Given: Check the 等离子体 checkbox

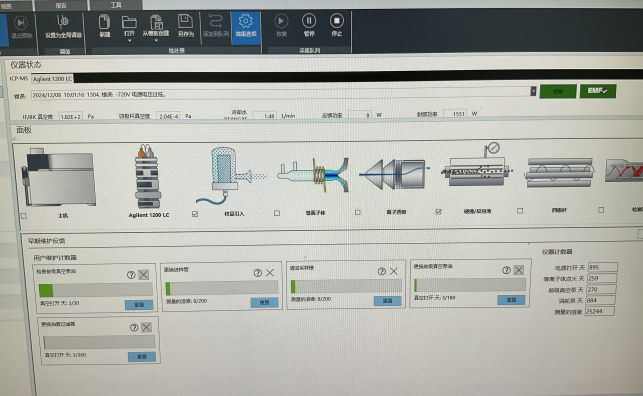Looking at the screenshot, I should pyautogui.click(x=277, y=213).
